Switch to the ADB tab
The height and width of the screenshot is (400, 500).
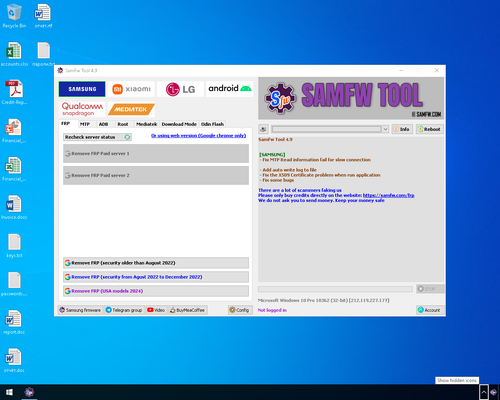(x=103, y=124)
